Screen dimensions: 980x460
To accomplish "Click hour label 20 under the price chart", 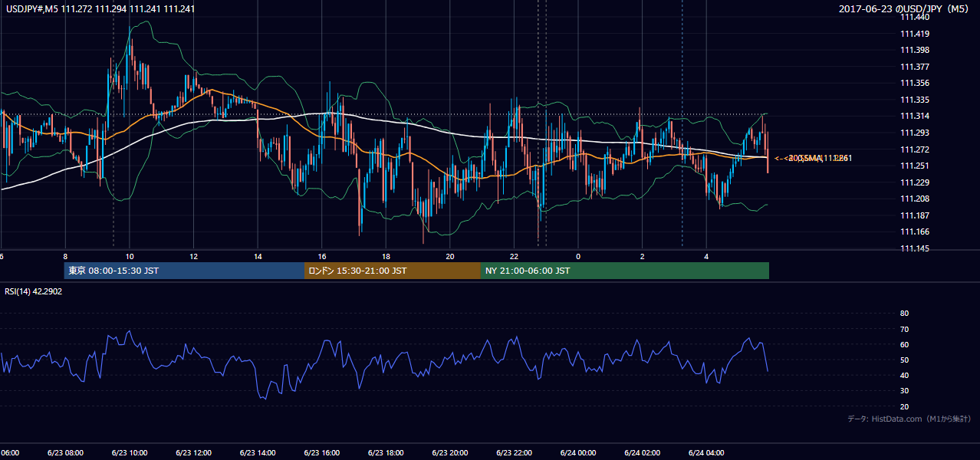I will click(450, 257).
